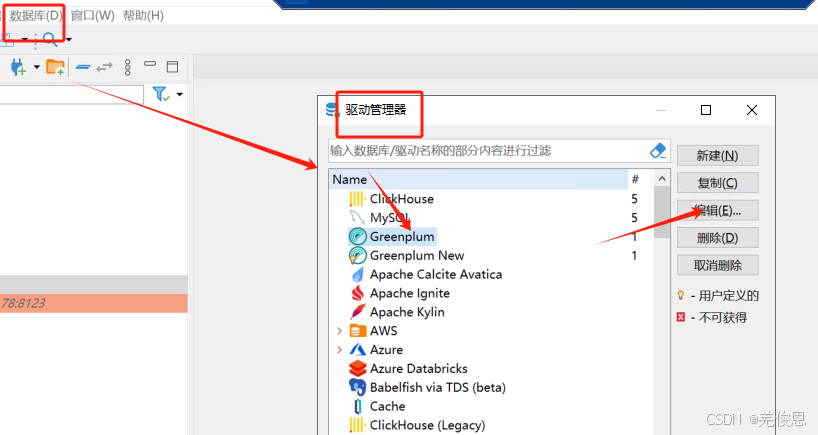Click the 编辑(E)... button

(717, 211)
